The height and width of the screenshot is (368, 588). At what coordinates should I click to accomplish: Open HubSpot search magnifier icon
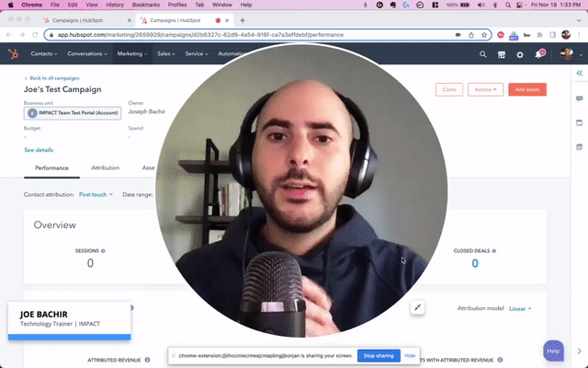(x=483, y=54)
